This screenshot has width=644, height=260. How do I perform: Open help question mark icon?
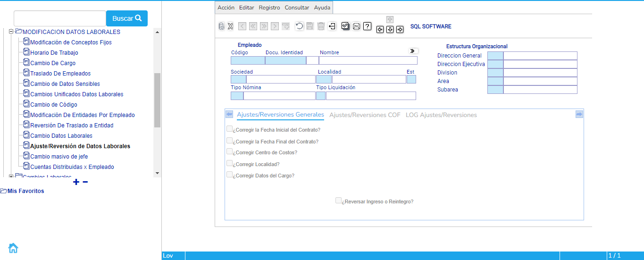click(368, 26)
